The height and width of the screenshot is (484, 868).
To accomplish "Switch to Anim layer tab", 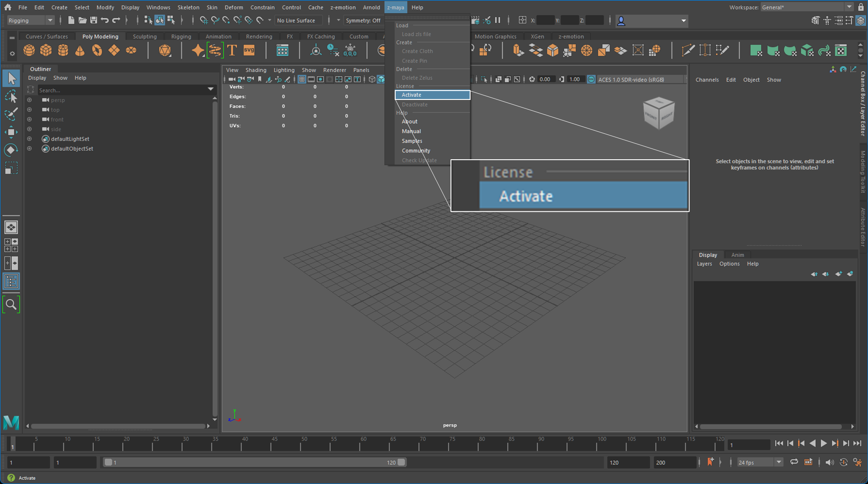I will coord(737,255).
